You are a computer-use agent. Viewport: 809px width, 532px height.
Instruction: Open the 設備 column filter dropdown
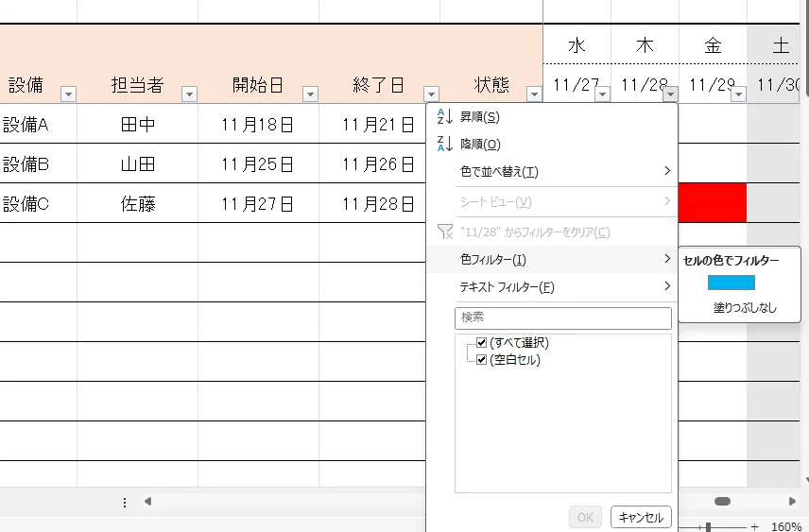[x=68, y=94]
